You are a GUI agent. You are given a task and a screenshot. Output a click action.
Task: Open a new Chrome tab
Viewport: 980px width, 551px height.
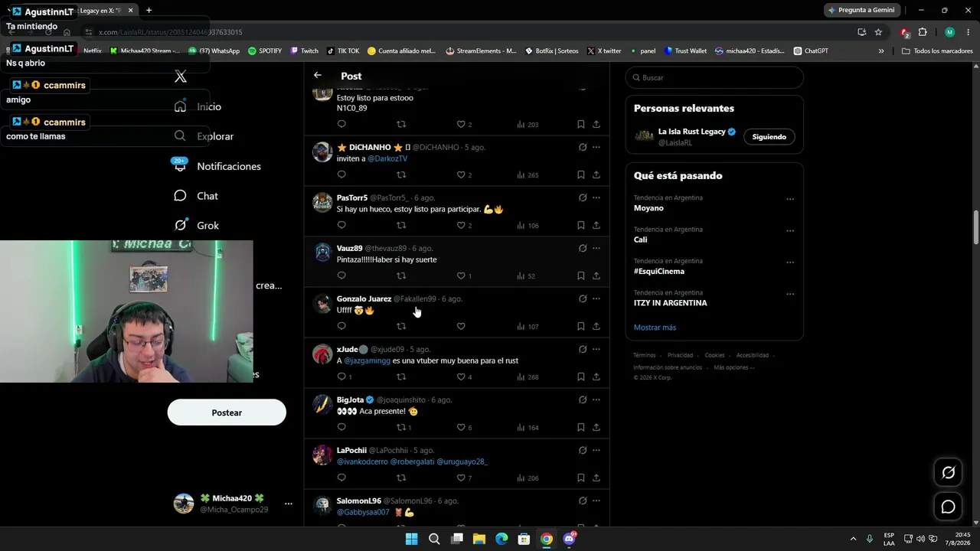(149, 10)
